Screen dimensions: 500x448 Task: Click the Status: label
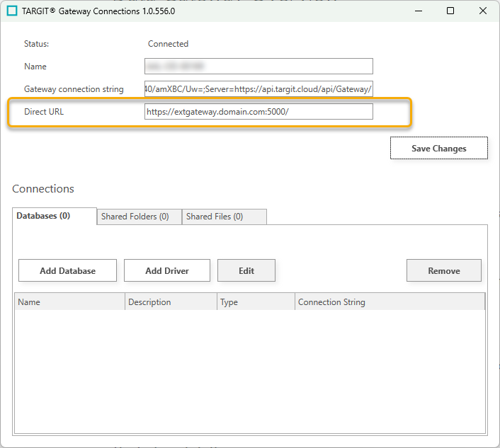click(37, 44)
